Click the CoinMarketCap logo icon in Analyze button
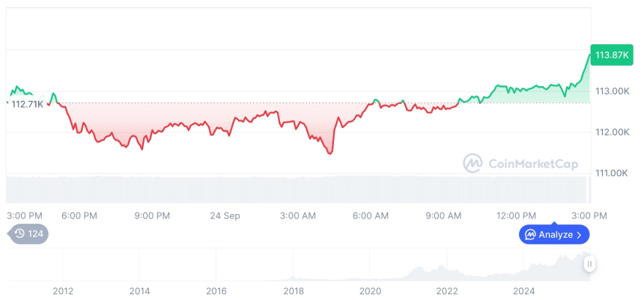This screenshot has width=644, height=300. (x=530, y=235)
